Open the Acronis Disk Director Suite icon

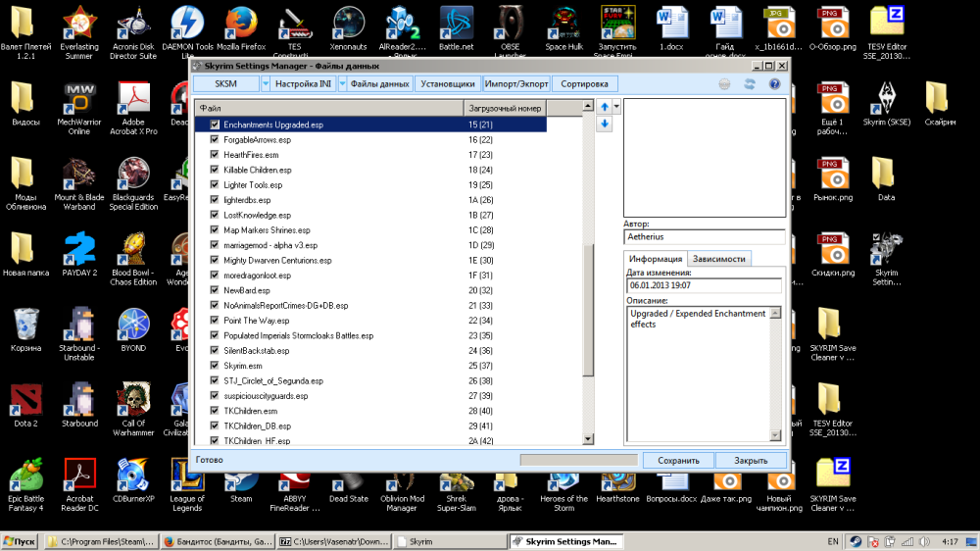[133, 32]
